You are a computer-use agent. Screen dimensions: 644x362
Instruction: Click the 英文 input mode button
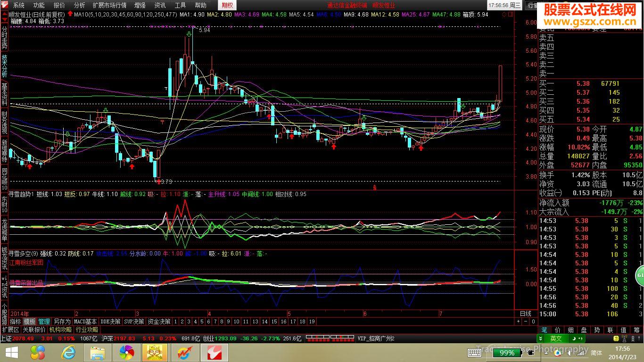[x=556, y=338]
